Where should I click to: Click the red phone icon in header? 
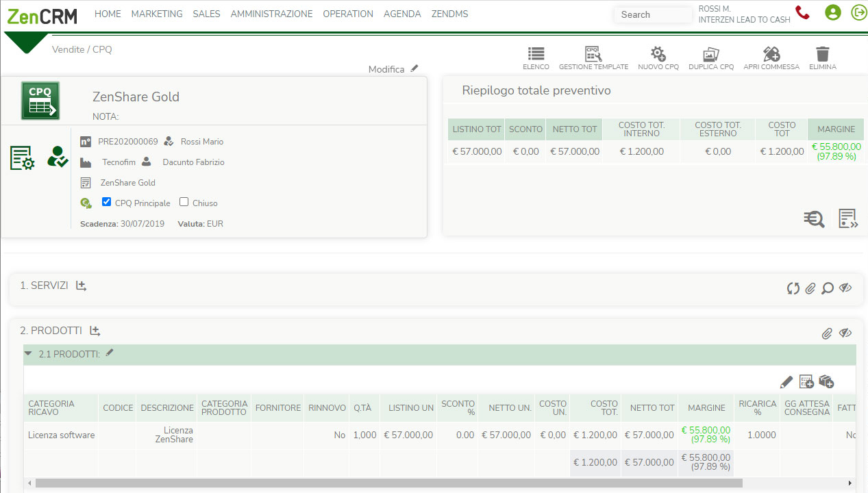[802, 12]
